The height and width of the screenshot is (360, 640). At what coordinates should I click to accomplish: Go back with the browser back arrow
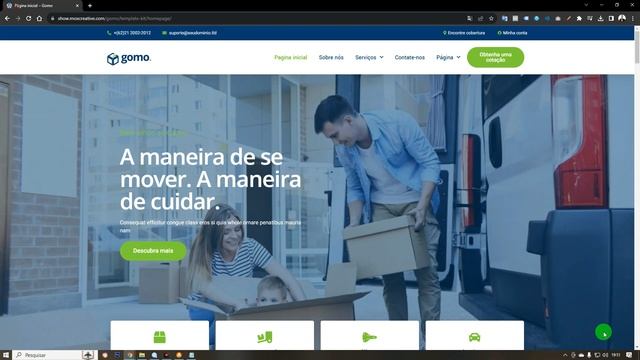(x=7, y=18)
